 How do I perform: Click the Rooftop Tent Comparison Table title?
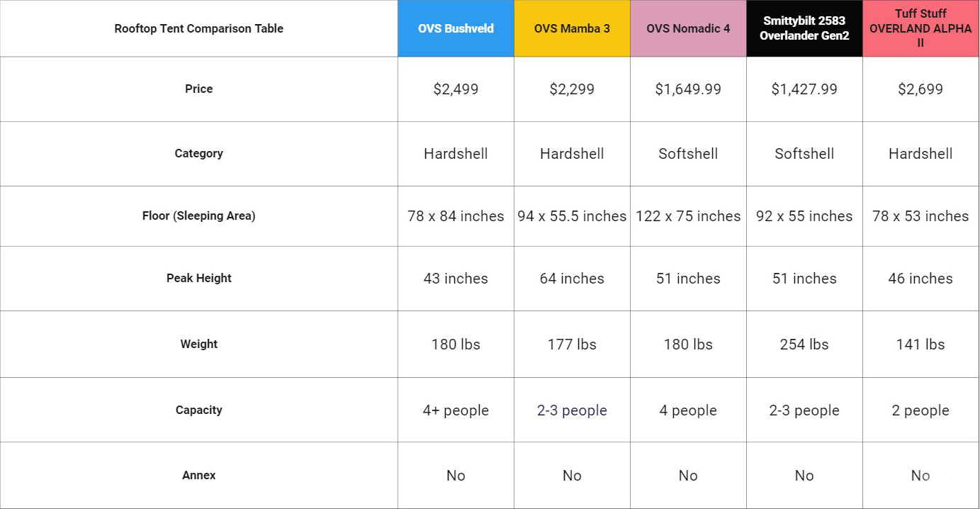tap(199, 28)
